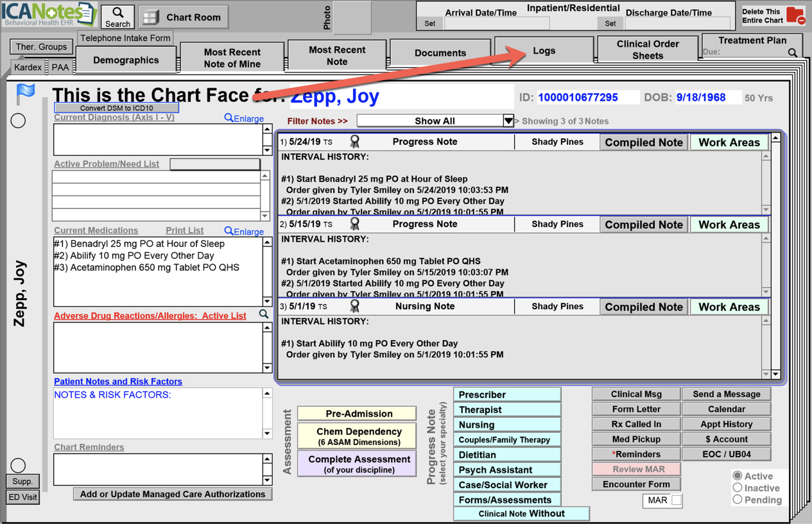Toggle the MAR checkbox
Viewport: 812px width, 524px height.
click(x=676, y=500)
